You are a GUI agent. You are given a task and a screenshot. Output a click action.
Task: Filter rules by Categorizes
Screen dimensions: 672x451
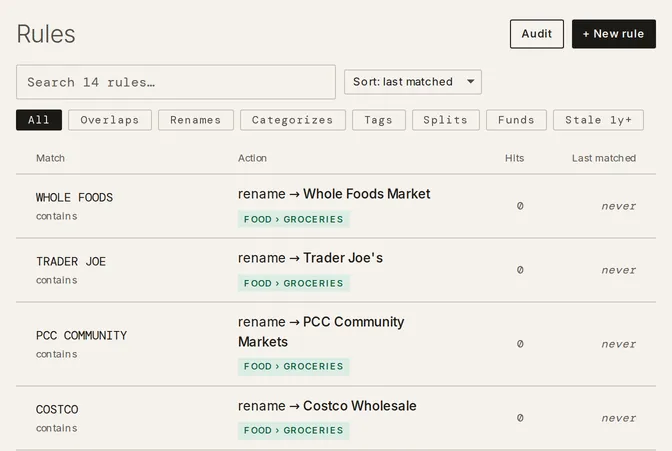click(x=293, y=120)
